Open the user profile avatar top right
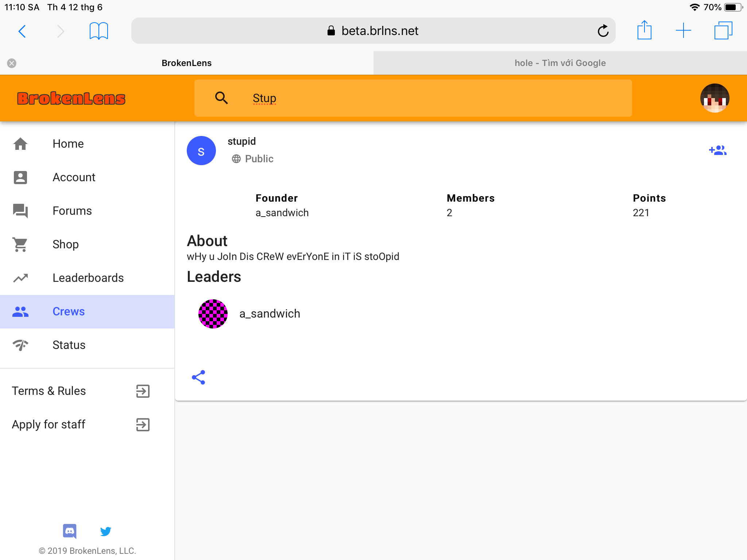 (x=715, y=98)
